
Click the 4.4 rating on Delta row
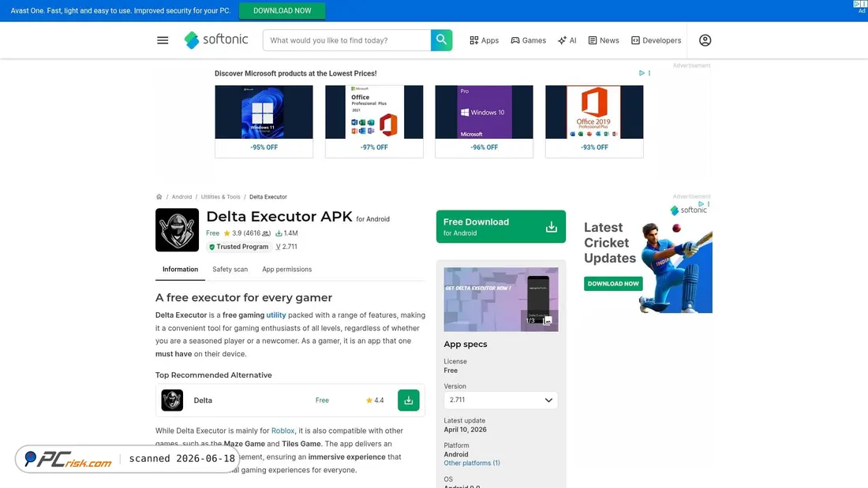375,400
